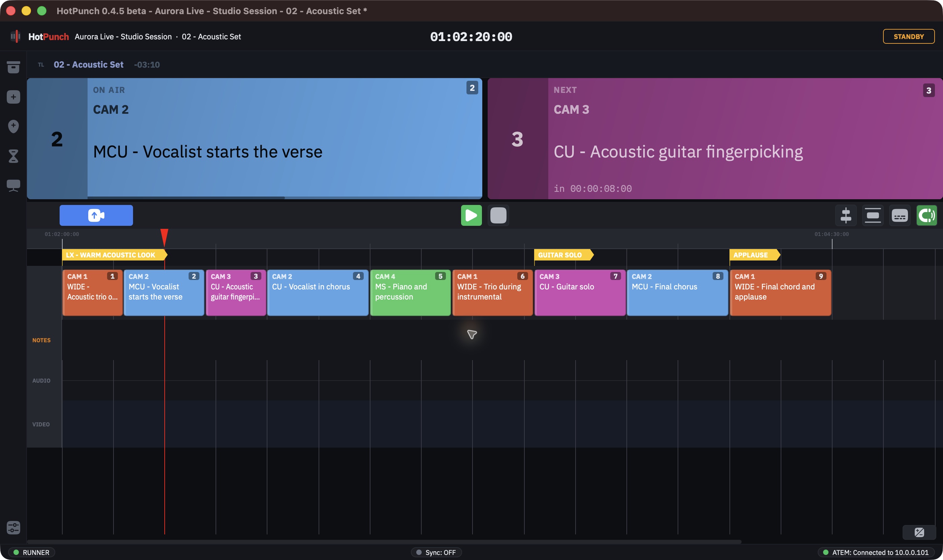Click the AUDIO track label
Image resolution: width=943 pixels, height=560 pixels.
(x=41, y=380)
